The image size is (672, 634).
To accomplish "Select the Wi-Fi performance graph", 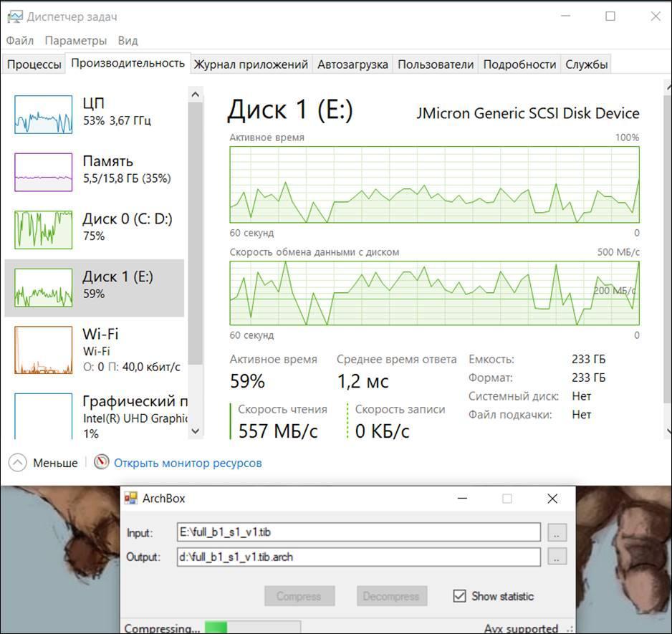I will [x=44, y=350].
